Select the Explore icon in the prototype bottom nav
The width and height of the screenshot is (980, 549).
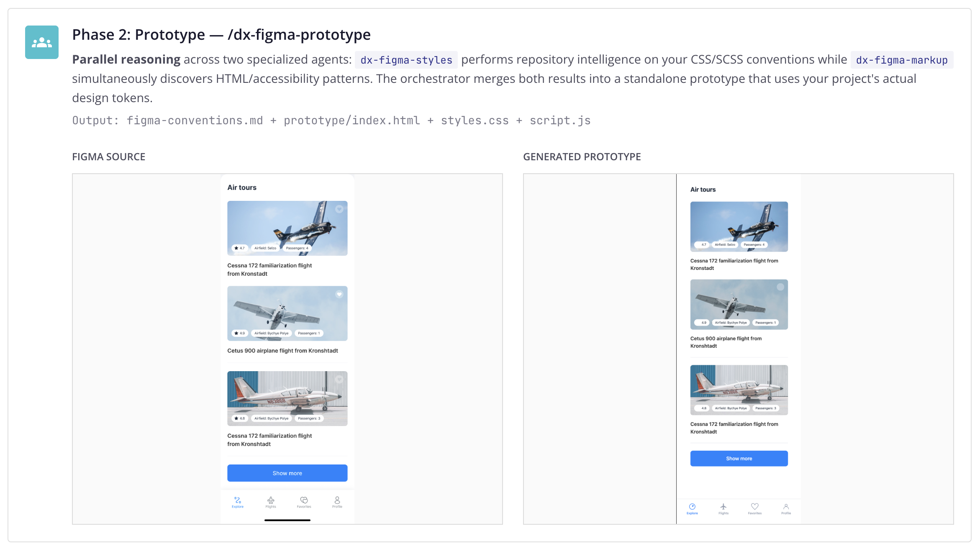(693, 507)
